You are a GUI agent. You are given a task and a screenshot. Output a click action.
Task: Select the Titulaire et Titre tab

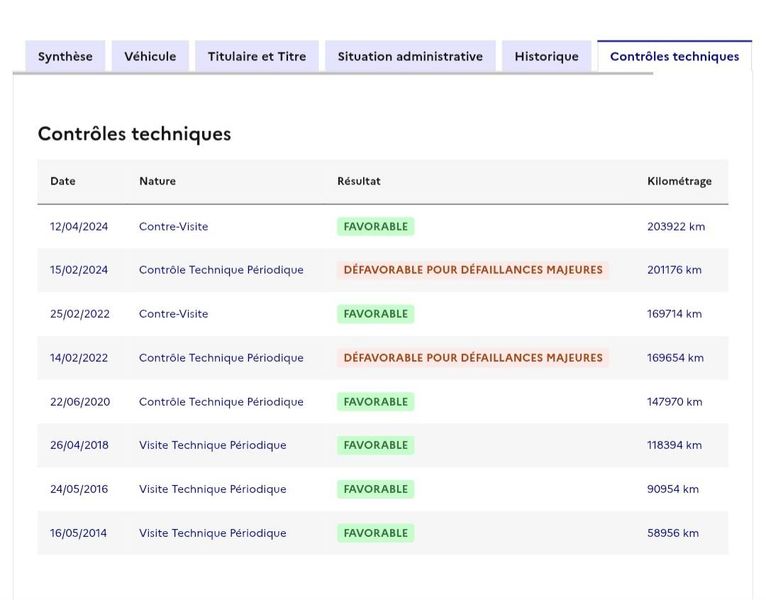tap(257, 57)
